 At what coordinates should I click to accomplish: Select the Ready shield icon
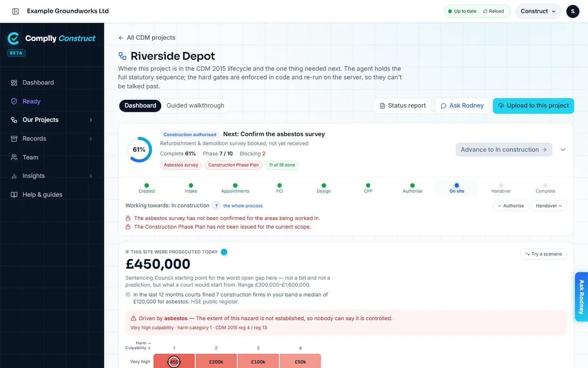14,101
